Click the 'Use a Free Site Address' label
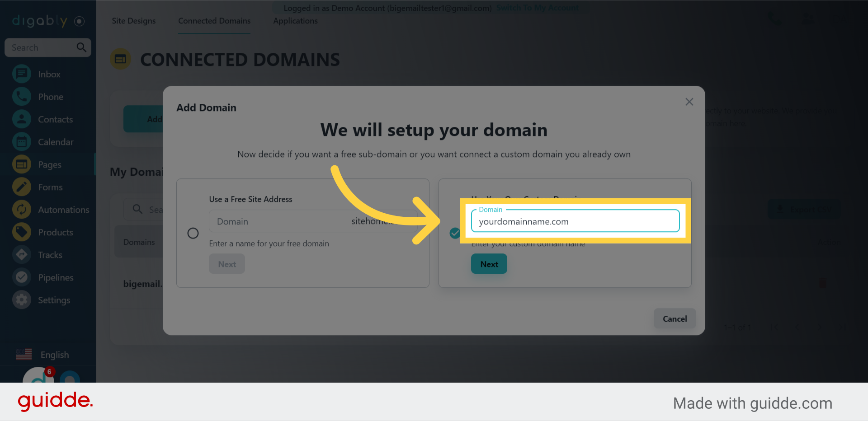The height and width of the screenshot is (421, 868). (250, 199)
